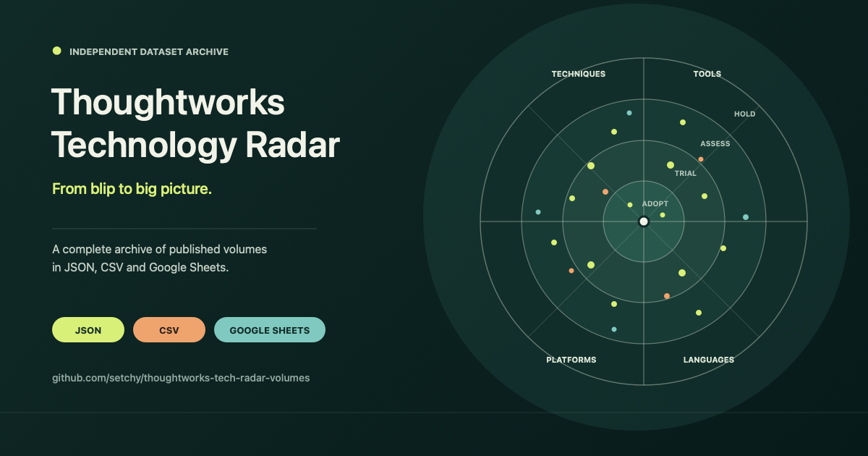Click the green dot beside INDEPENDENT DATASET ARCHIVE
Image resolution: width=868 pixels, height=456 pixels.
56,51
